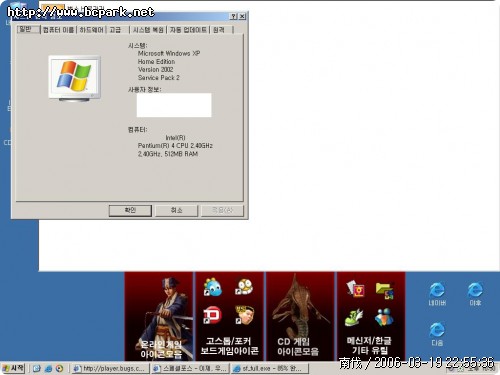Open the green folder utility icon

(385, 290)
